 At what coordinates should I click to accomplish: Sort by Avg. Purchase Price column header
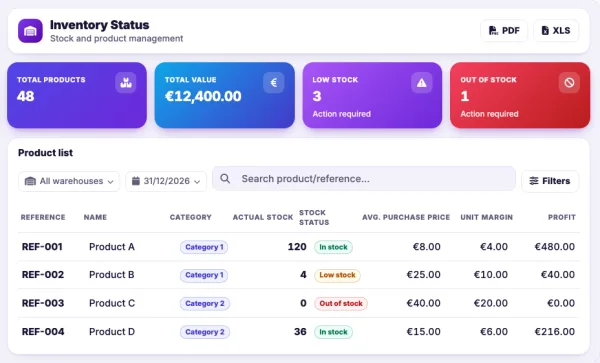tap(406, 217)
